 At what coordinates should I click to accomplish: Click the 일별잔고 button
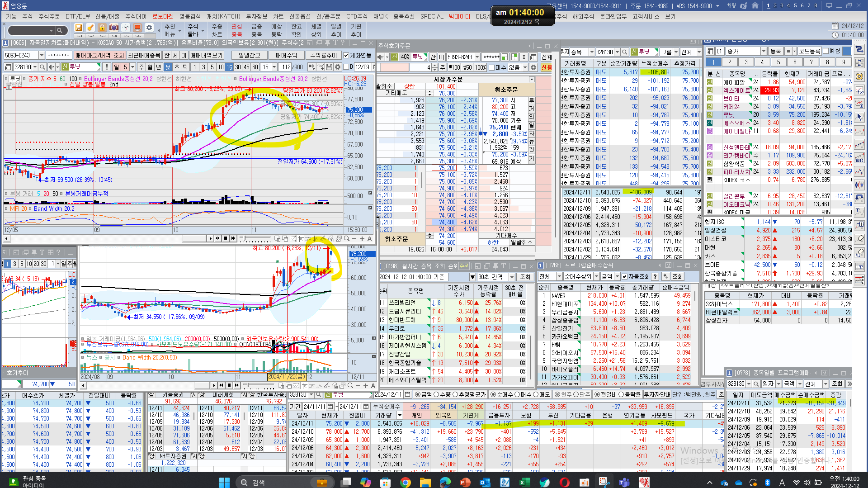[x=249, y=55]
